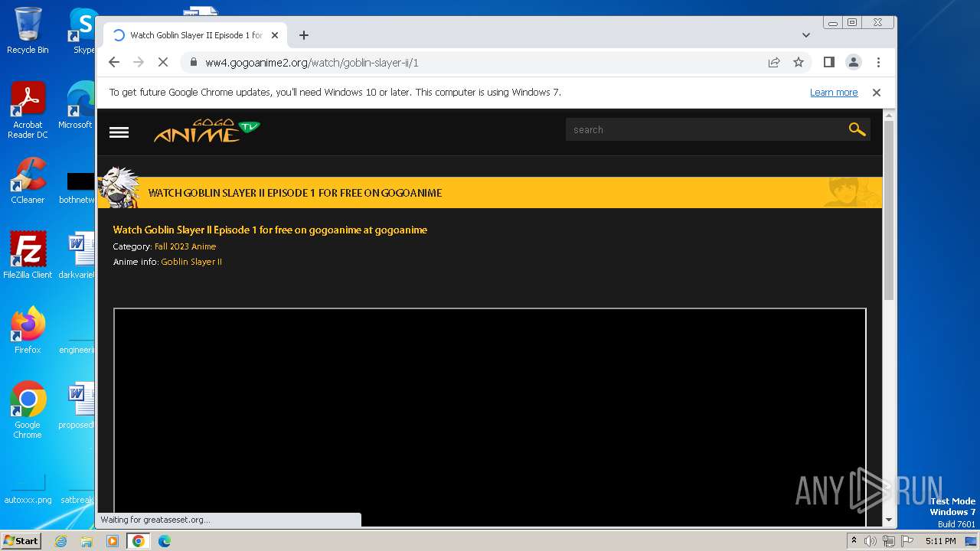Bookmark this page with the star
Viewport: 980px width, 551px height.
pyautogui.click(x=799, y=63)
